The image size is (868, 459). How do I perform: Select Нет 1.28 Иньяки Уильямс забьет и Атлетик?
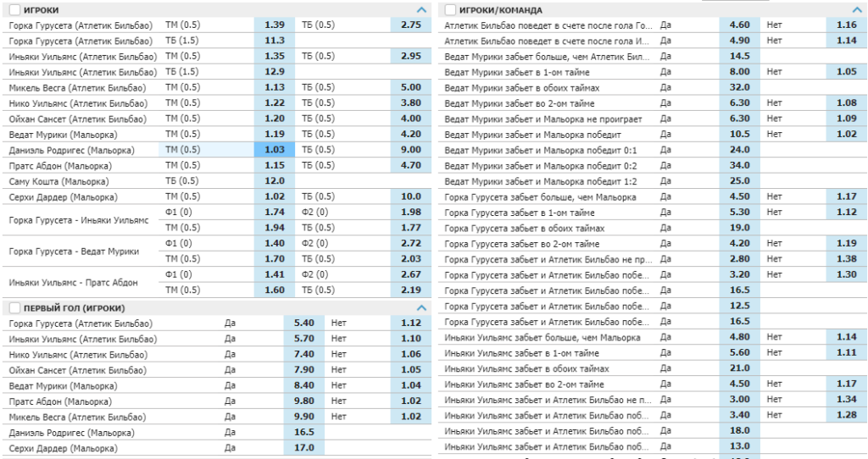coord(847,415)
